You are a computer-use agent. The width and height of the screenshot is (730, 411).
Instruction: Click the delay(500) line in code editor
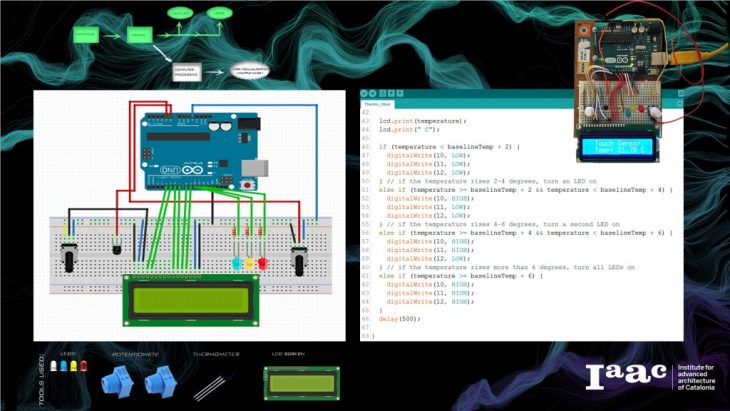pos(400,318)
